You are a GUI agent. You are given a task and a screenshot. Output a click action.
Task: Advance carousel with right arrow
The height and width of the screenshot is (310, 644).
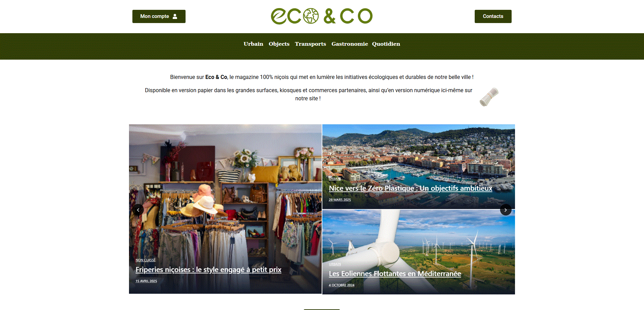pos(506,210)
